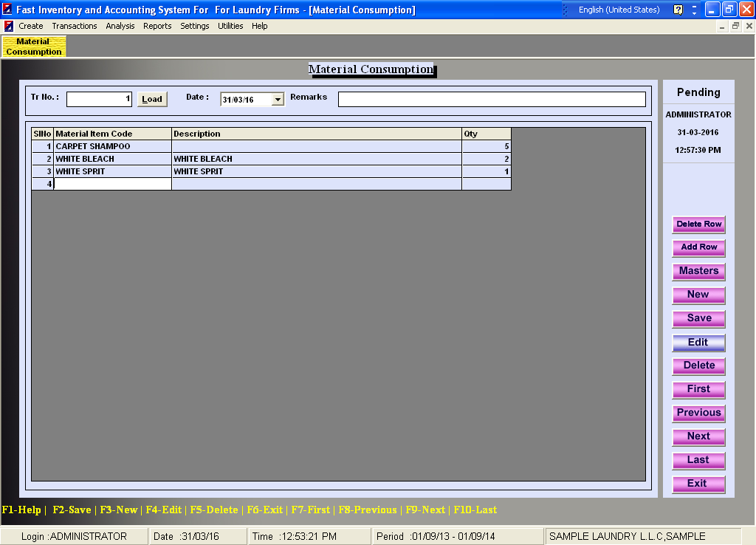
Task: Open the Transactions menu
Action: [x=75, y=26]
